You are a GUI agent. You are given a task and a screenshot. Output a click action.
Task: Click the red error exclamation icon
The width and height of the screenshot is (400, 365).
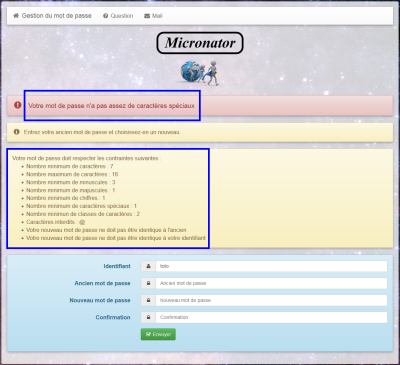[x=18, y=105]
